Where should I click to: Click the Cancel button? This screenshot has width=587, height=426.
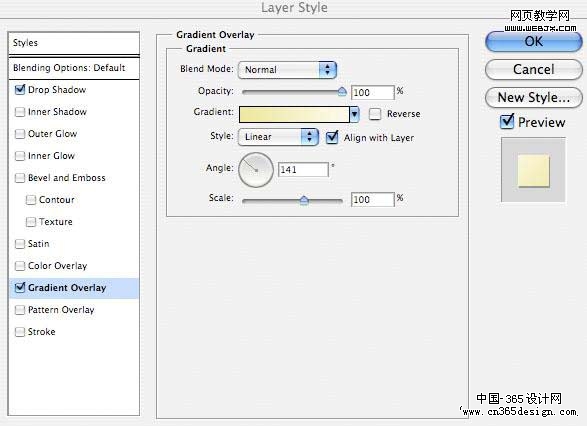point(533,69)
